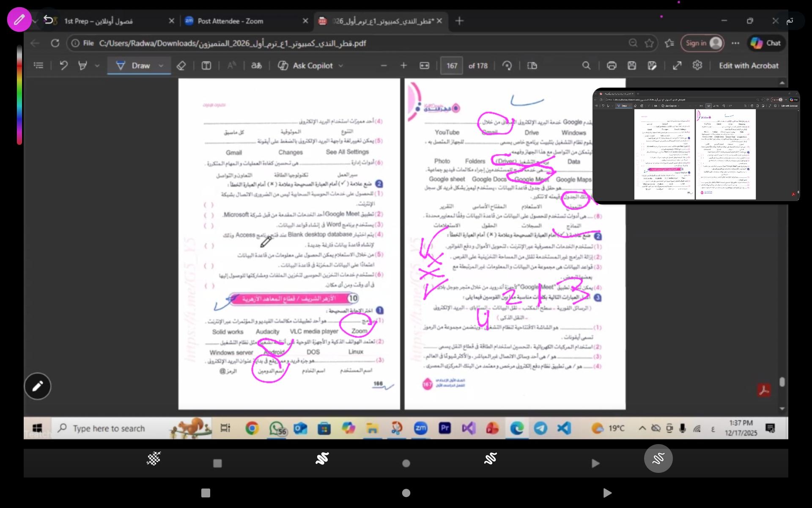Click the highlighter tool icon
This screenshot has height=508, width=812.
pos(83,66)
